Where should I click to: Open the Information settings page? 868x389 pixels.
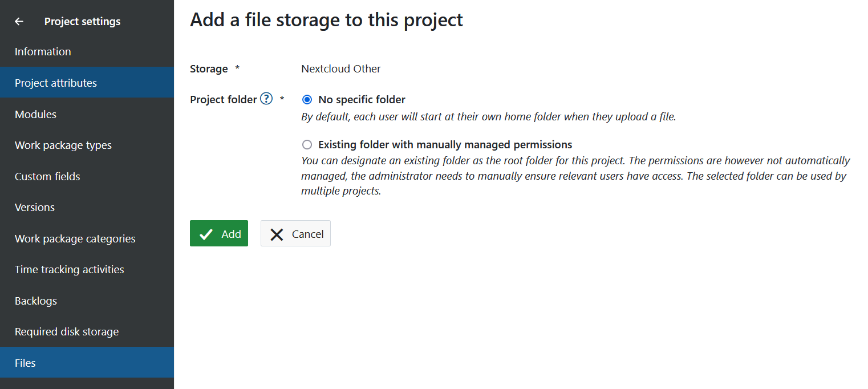coord(43,52)
